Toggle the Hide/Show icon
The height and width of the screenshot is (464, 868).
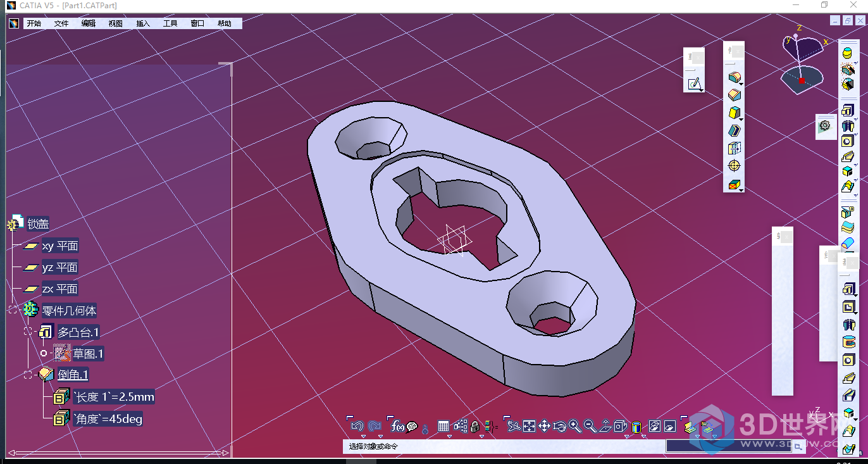[x=655, y=426]
